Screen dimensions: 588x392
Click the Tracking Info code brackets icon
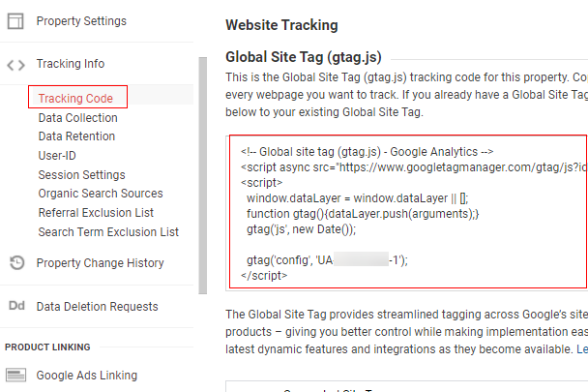[x=16, y=65]
